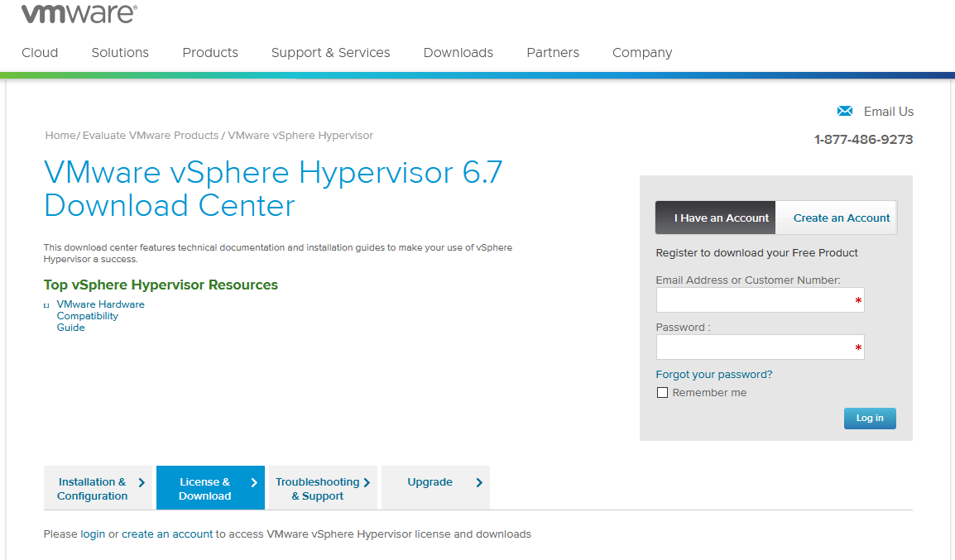This screenshot has height=560, width=955.
Task: Open the Downloads menu
Action: click(458, 52)
